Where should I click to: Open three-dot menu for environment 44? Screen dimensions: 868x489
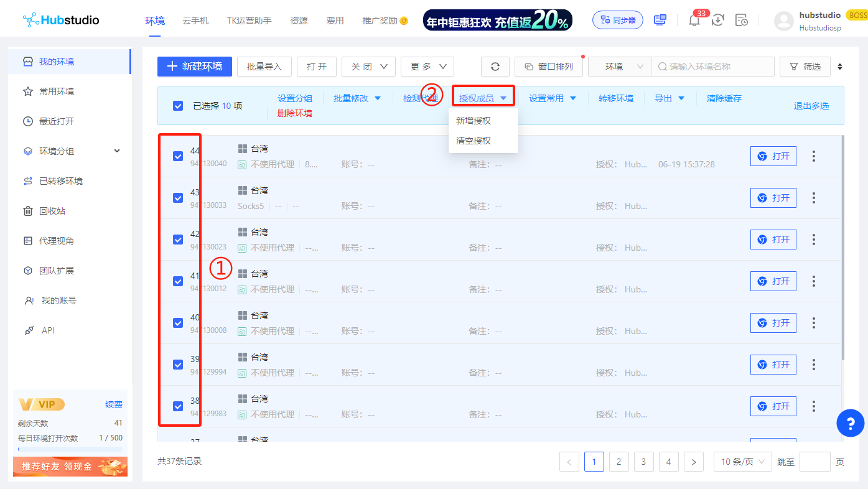pyautogui.click(x=814, y=156)
